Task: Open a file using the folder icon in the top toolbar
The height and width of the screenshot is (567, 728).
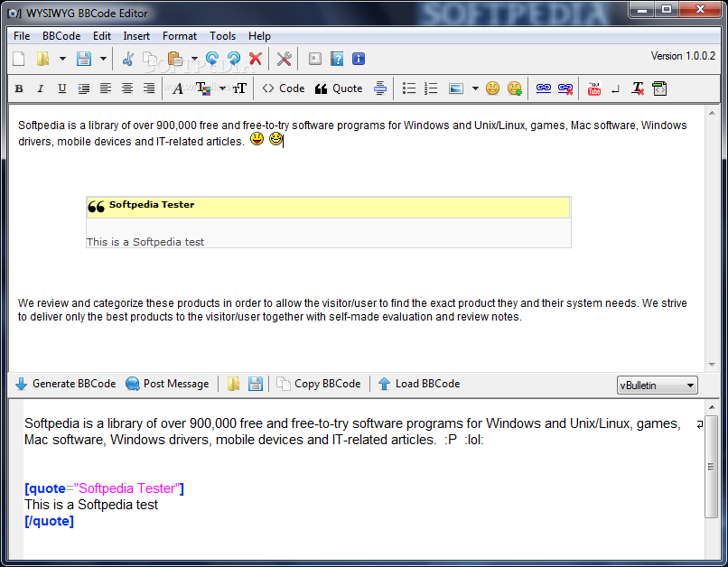Action: 42,59
